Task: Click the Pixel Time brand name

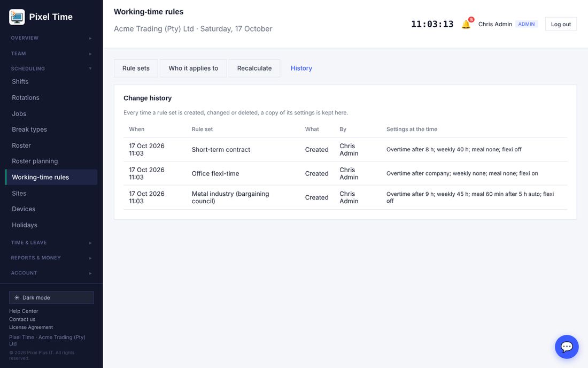Action: point(51,17)
